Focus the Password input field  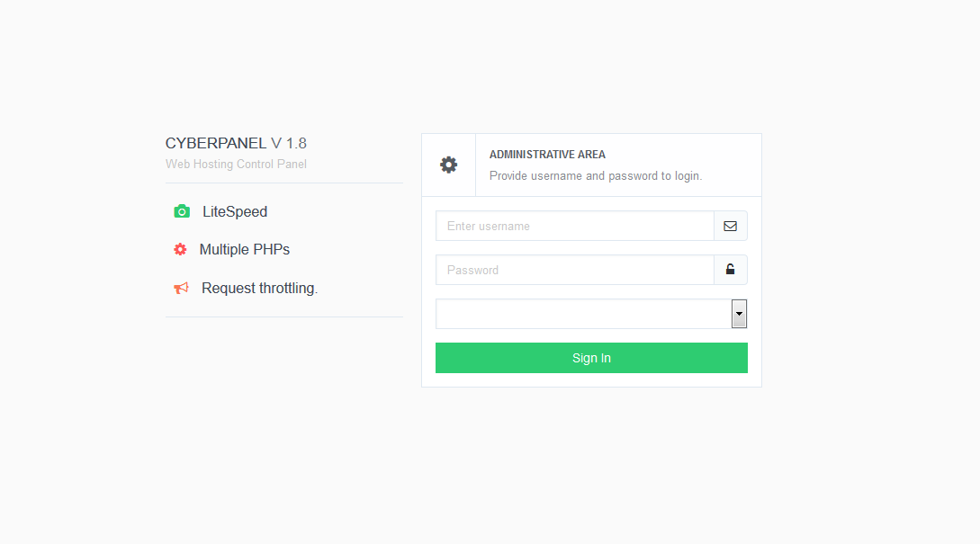(574, 270)
